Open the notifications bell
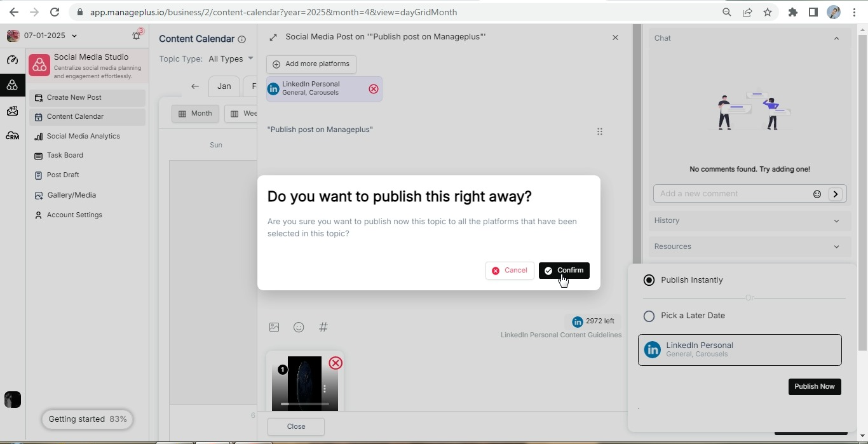868x444 pixels. [x=136, y=36]
